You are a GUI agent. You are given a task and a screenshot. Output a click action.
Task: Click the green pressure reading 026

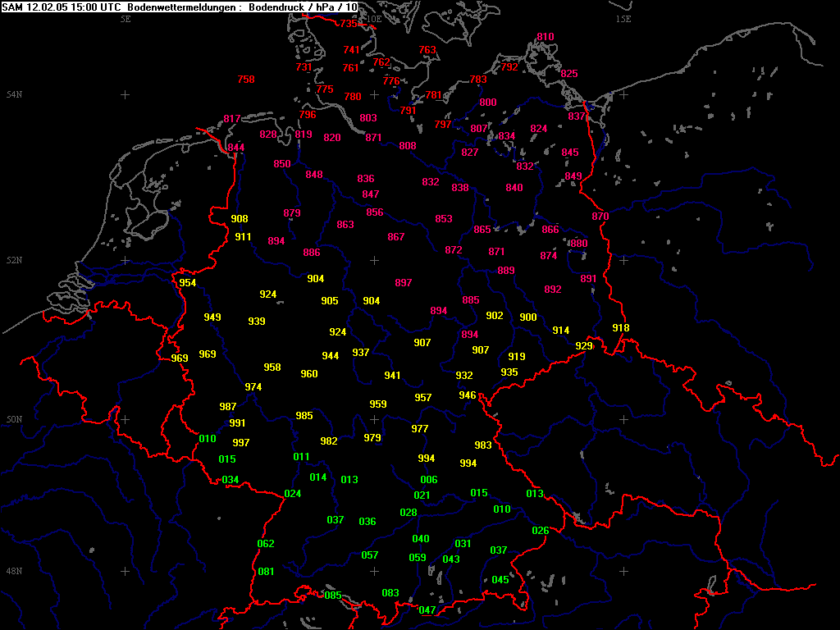541,531
